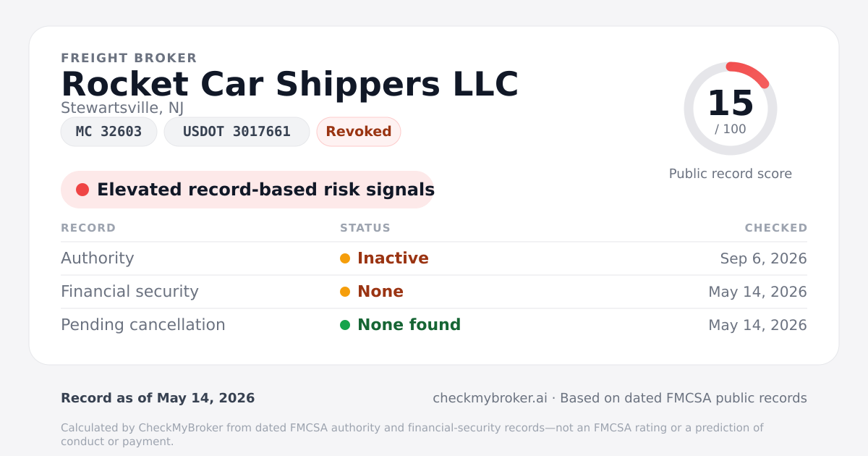868x456 pixels.
Task: Click the green dot beside None found
Action: [345, 325]
